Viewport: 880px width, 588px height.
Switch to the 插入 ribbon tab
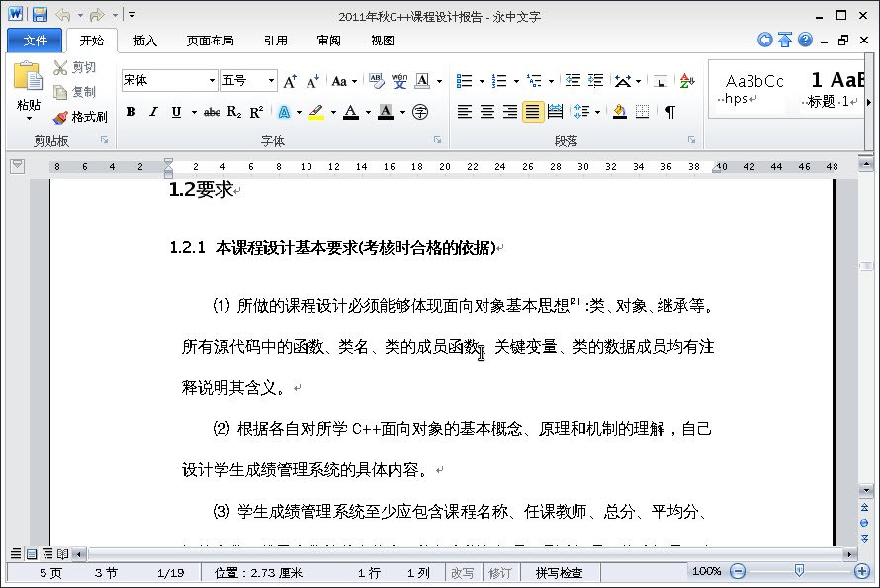click(x=145, y=41)
